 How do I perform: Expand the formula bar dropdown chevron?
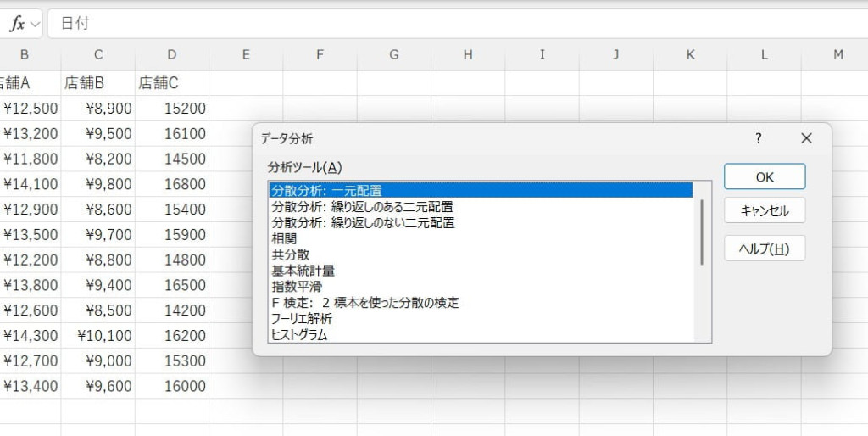click(x=35, y=24)
